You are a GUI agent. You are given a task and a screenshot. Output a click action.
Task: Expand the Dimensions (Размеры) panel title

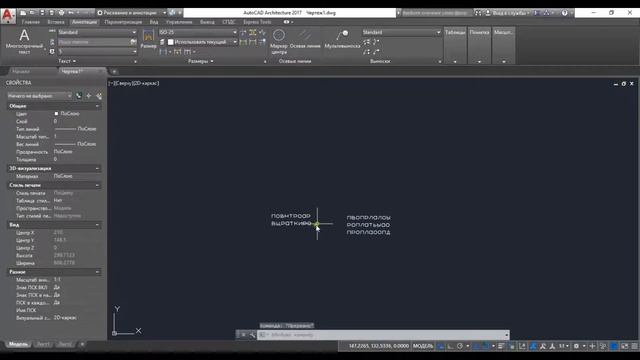click(x=200, y=61)
